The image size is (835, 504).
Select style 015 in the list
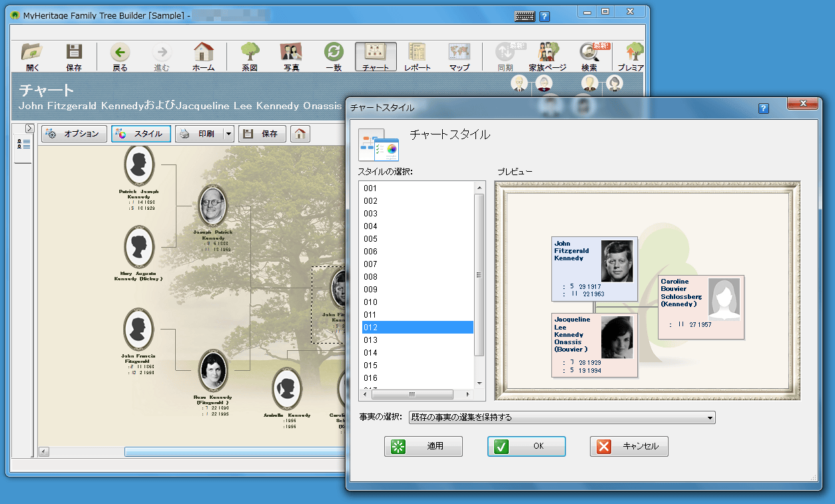[417, 366]
